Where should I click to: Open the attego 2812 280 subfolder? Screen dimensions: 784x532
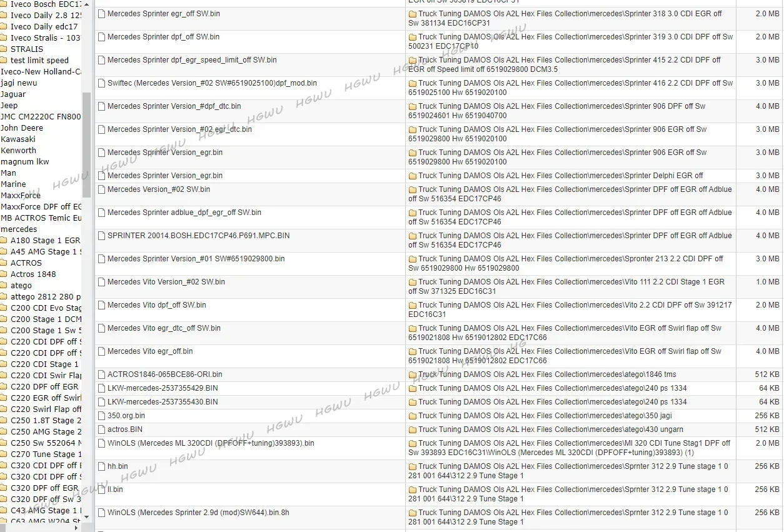click(46, 296)
